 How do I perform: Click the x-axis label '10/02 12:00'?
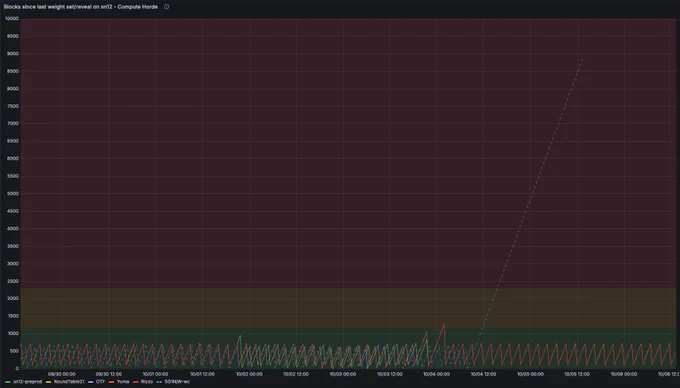tap(296, 374)
